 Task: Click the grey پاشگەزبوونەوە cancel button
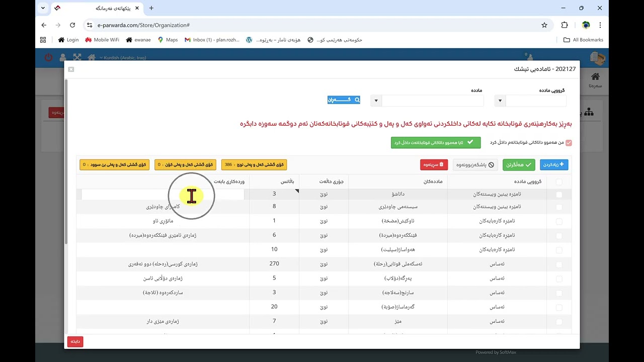coord(475,164)
